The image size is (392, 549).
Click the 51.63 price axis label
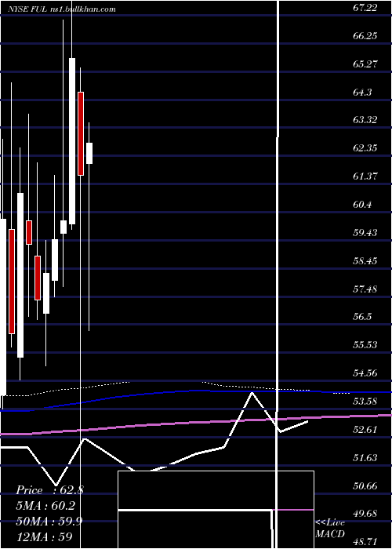click(x=365, y=457)
